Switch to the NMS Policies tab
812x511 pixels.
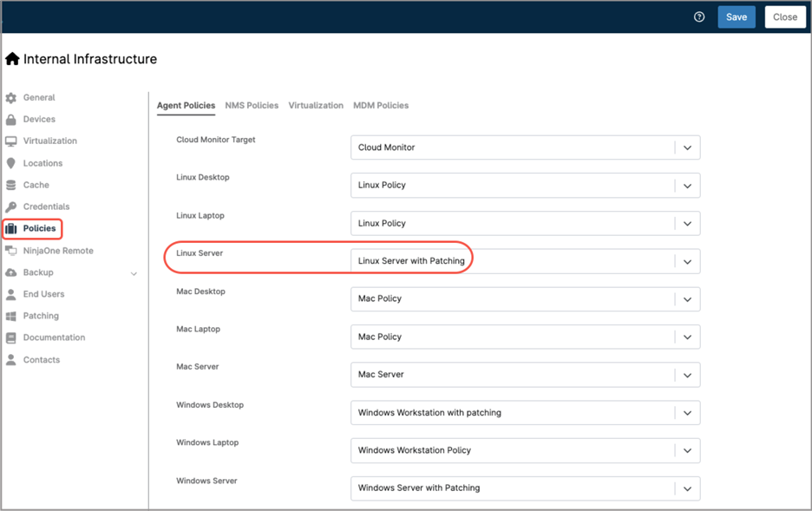coord(252,105)
